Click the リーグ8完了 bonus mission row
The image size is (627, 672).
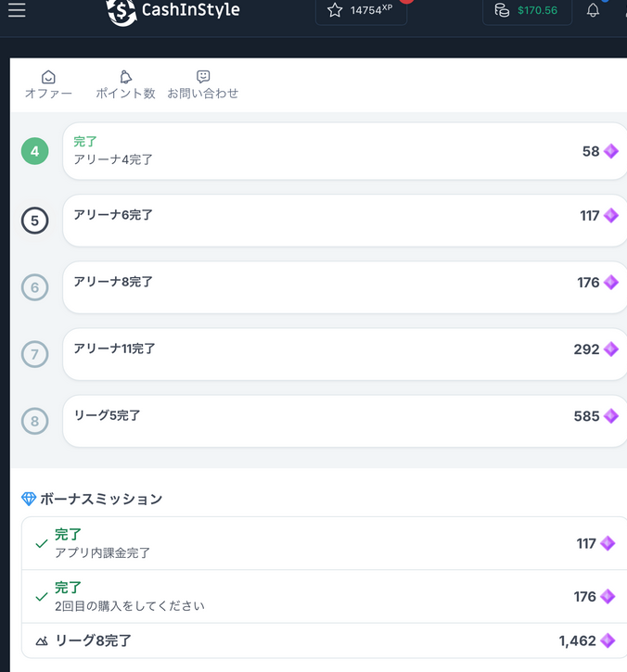(x=325, y=640)
